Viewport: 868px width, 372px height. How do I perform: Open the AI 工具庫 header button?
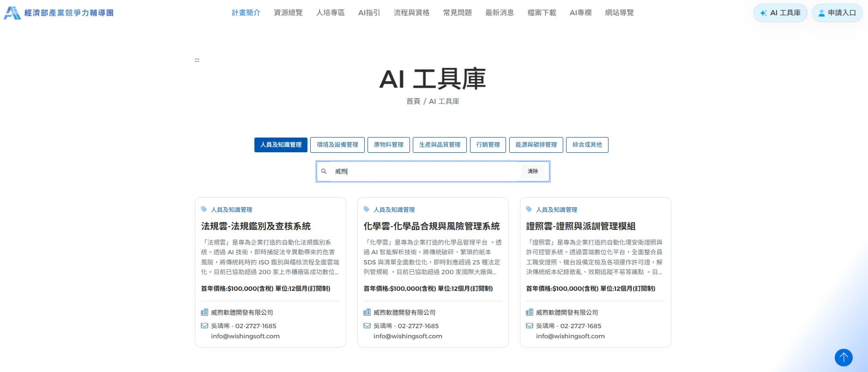780,13
